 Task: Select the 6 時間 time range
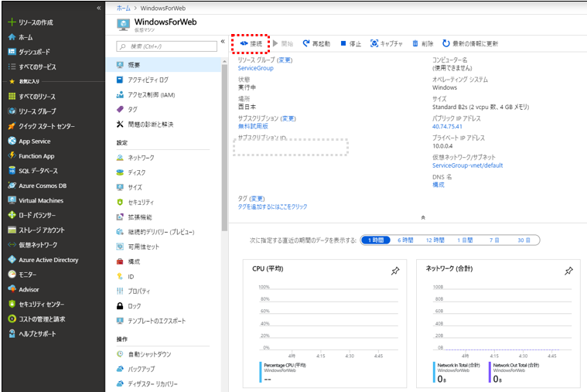click(x=405, y=240)
